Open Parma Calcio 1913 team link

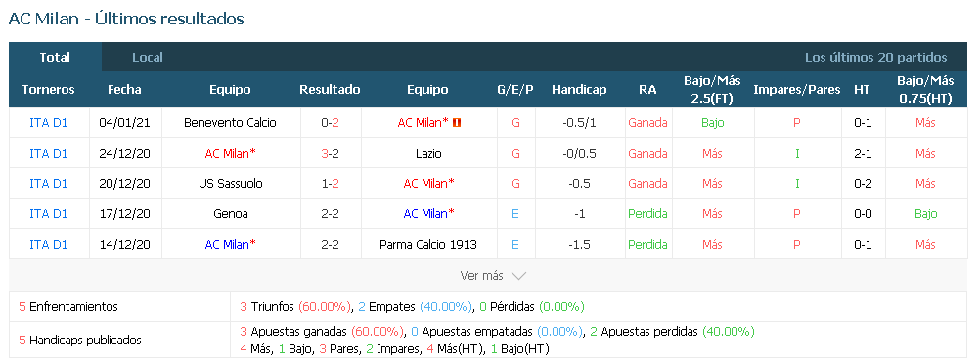pyautogui.click(x=428, y=244)
